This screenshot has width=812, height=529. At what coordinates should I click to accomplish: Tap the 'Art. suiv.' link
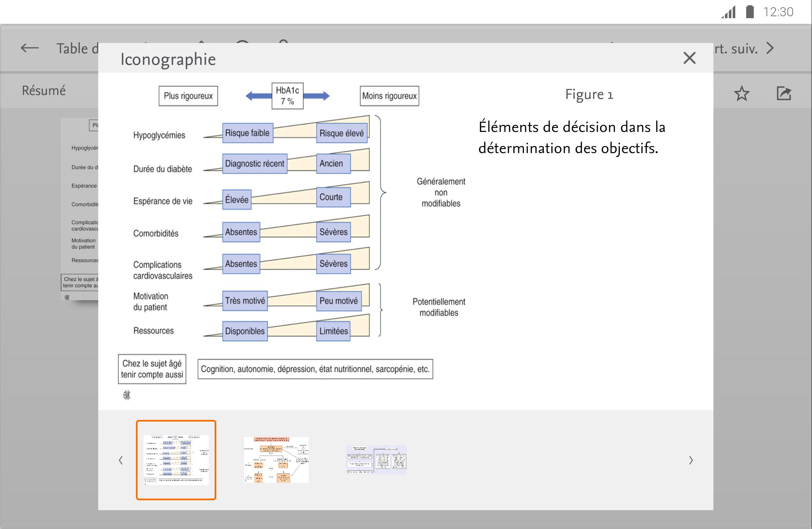[735, 48]
